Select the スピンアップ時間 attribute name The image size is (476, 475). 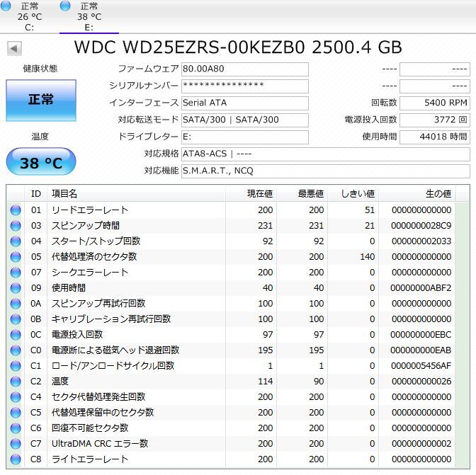(86, 226)
